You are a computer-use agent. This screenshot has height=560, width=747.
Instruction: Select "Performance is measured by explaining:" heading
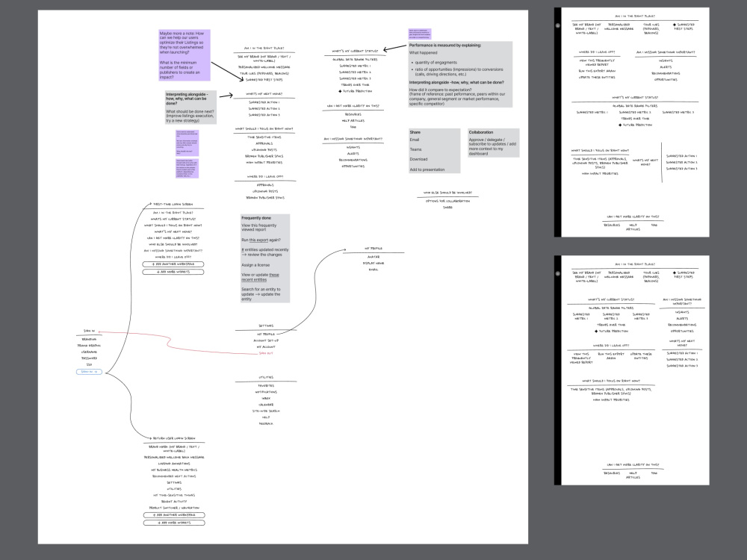coord(445,46)
